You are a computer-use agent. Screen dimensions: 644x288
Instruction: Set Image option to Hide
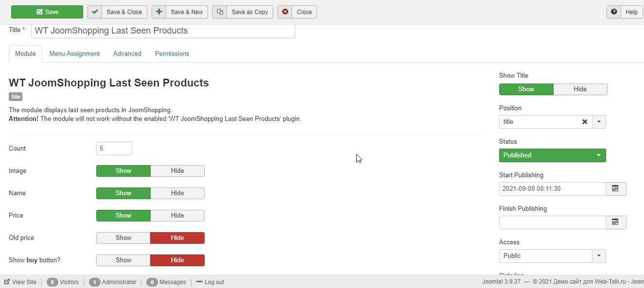[x=177, y=171]
